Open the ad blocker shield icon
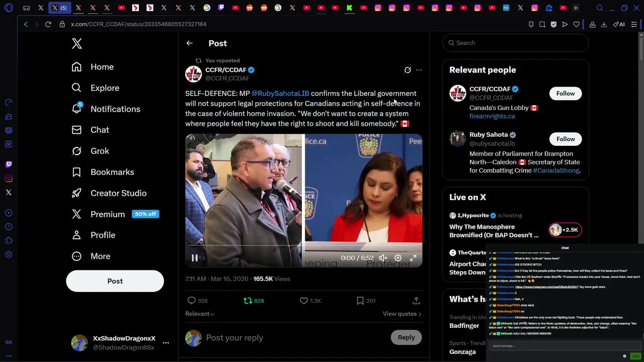This screenshot has height=362, width=644. [553, 24]
